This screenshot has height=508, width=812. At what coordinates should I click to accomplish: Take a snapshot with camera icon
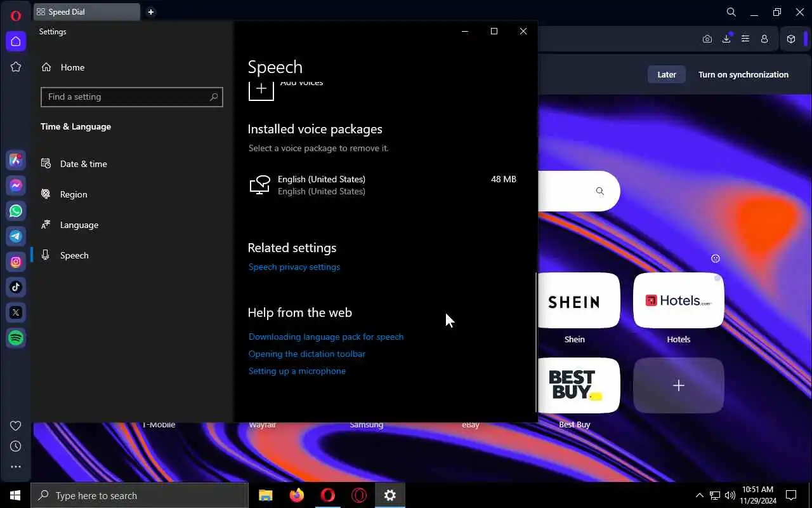[x=707, y=39]
